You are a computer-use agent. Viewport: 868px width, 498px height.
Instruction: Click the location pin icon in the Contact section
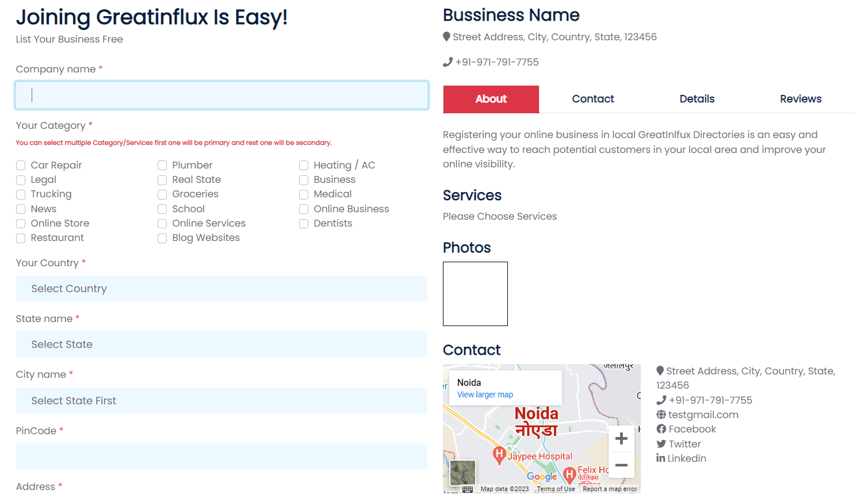click(660, 371)
